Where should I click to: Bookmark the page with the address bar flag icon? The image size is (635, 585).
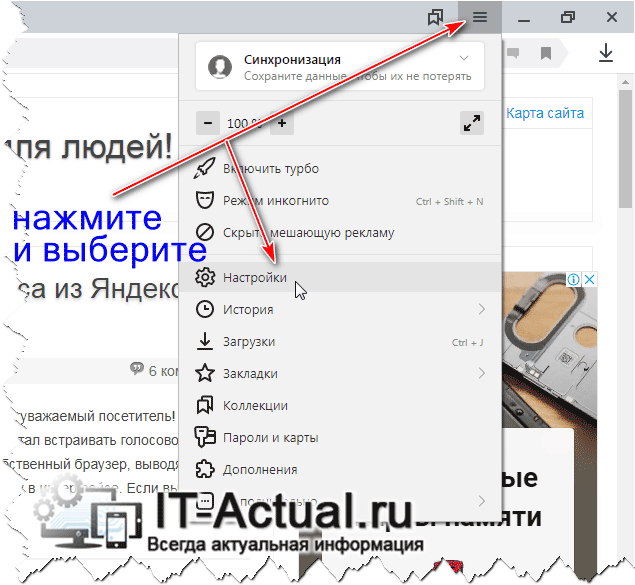(x=546, y=53)
